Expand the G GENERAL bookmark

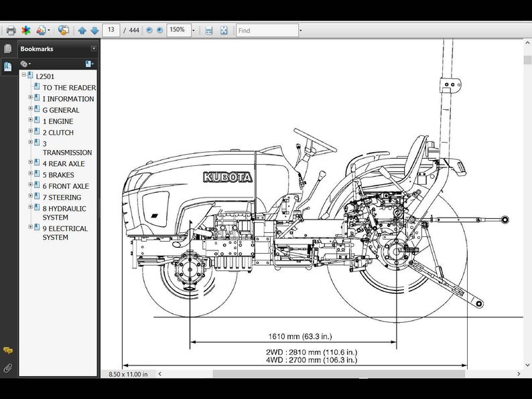pyautogui.click(x=31, y=108)
